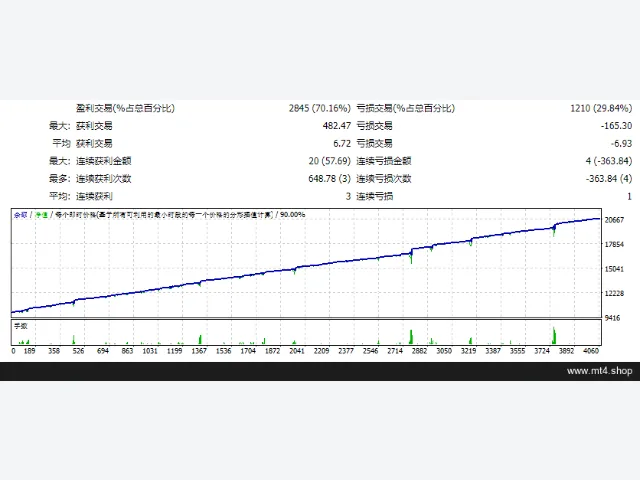Click the "盈利交易(%占总百分比)" label
This screenshot has width=640, height=480.
pyautogui.click(x=125, y=108)
